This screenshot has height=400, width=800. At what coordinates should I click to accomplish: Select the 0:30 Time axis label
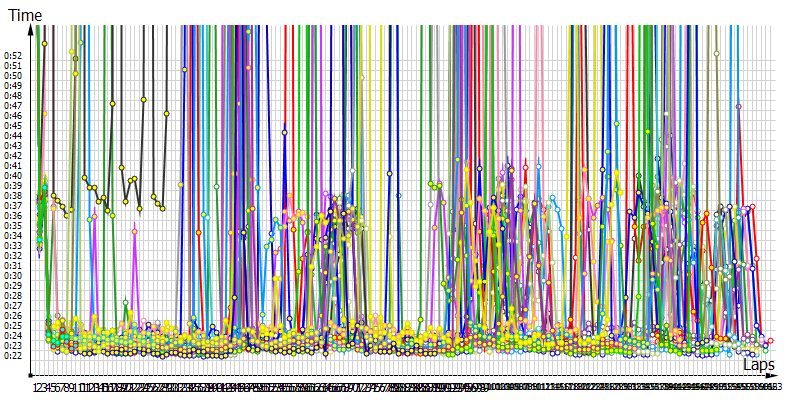click(13, 275)
